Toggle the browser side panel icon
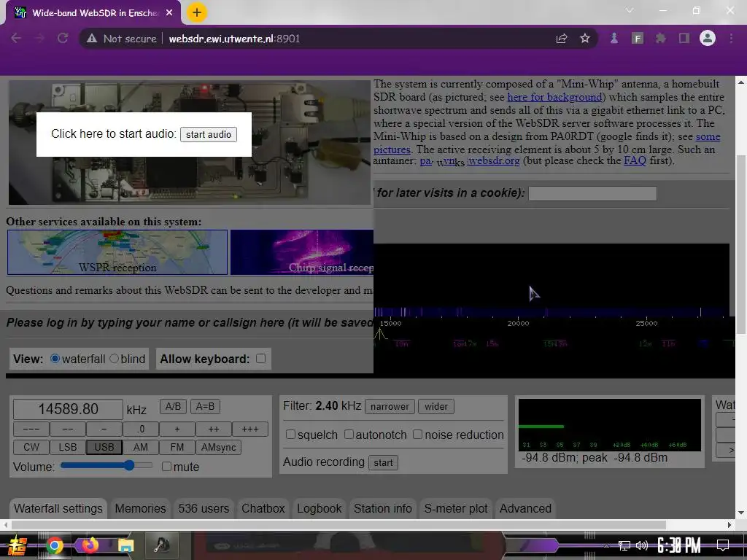 click(684, 38)
